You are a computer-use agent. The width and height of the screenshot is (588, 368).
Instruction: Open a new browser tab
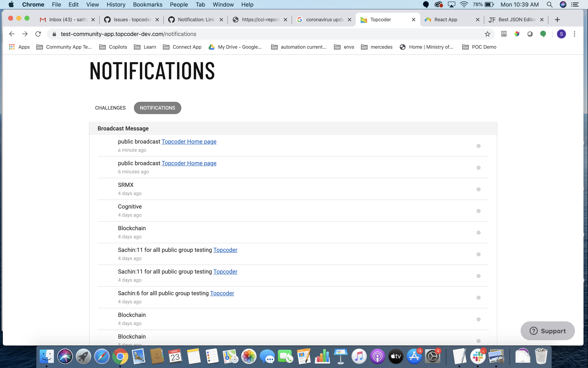[557, 19]
